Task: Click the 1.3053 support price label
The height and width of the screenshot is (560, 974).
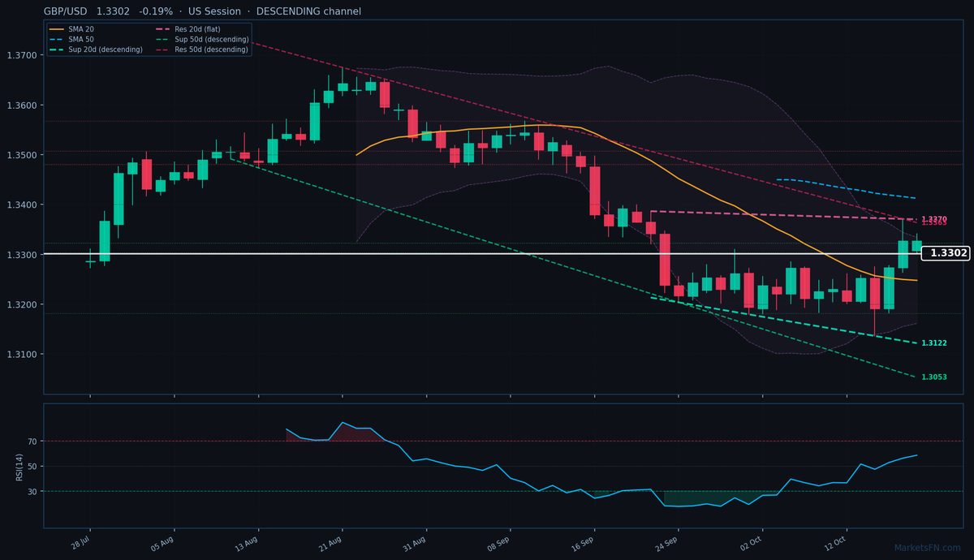Action: (x=934, y=377)
